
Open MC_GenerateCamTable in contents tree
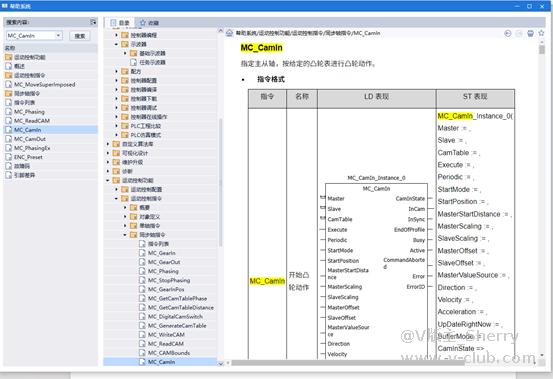tap(177, 326)
